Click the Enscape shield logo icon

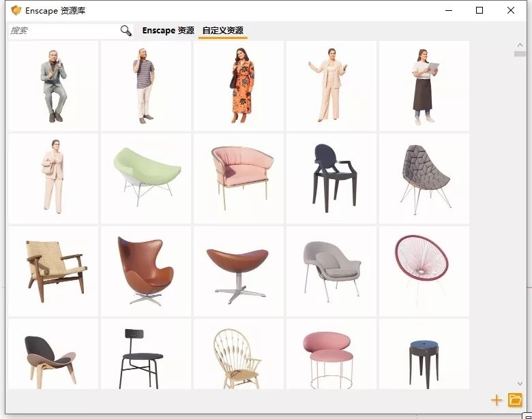click(x=16, y=11)
